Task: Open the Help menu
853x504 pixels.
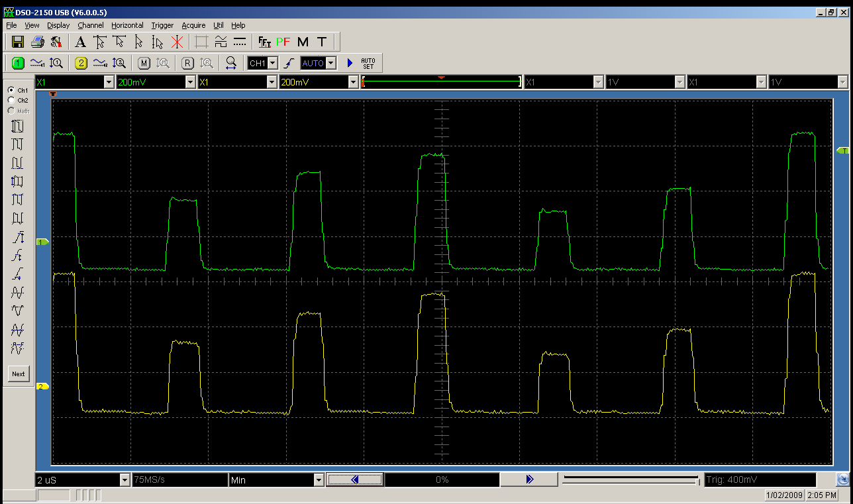Action: (x=238, y=25)
